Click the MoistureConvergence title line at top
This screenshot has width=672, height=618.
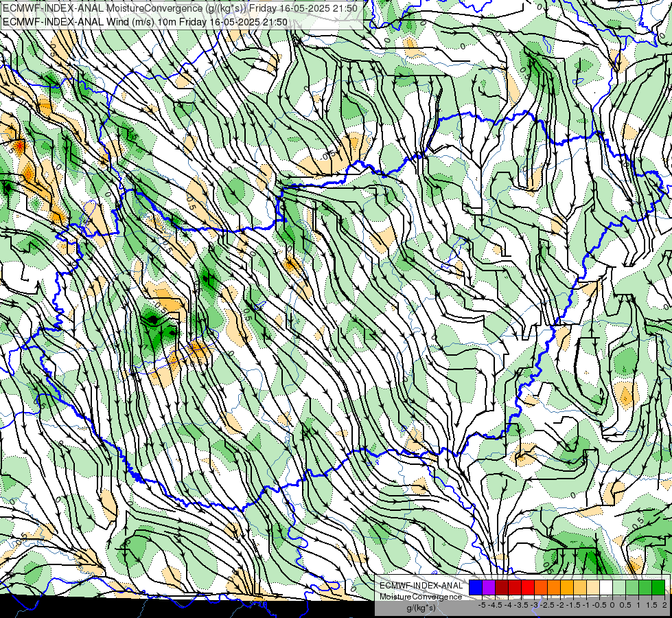click(180, 8)
